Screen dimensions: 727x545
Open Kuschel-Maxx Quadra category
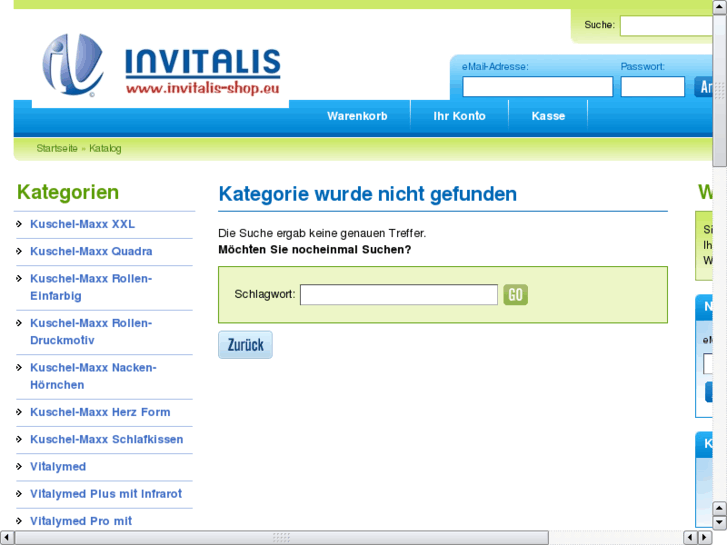[91, 251]
